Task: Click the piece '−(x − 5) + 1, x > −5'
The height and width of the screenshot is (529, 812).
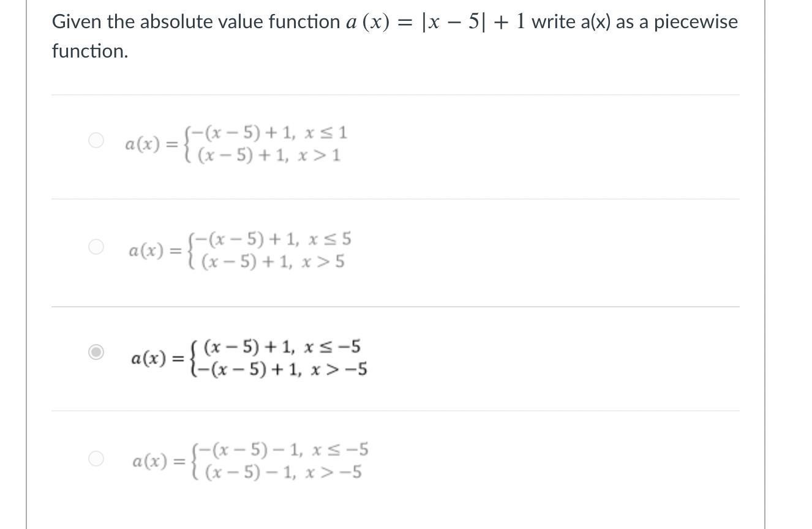Action: [282, 370]
